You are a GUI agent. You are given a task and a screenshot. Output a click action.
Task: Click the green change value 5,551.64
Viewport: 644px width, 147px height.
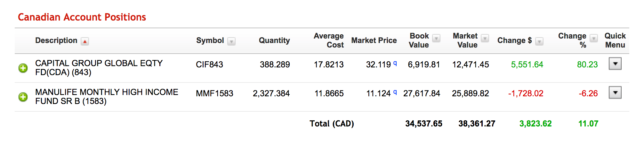527,65
